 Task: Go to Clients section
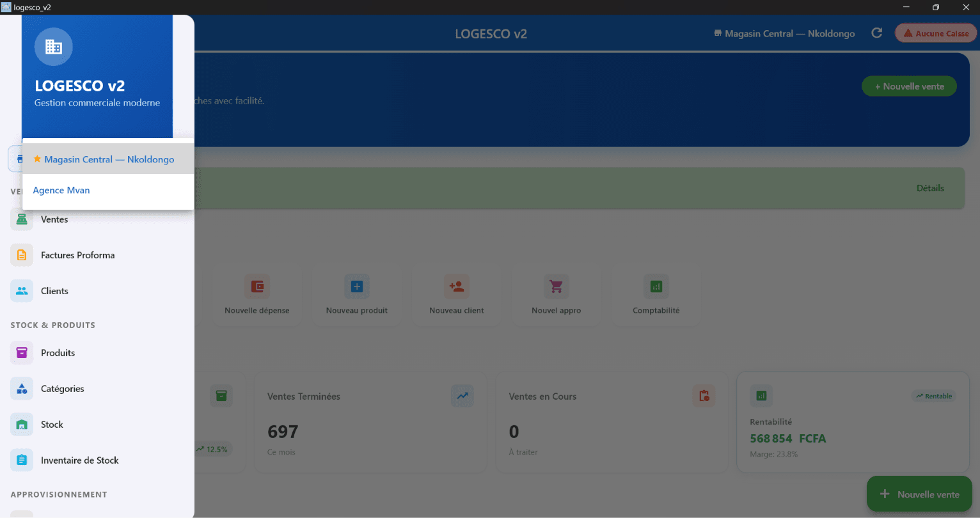point(97,291)
